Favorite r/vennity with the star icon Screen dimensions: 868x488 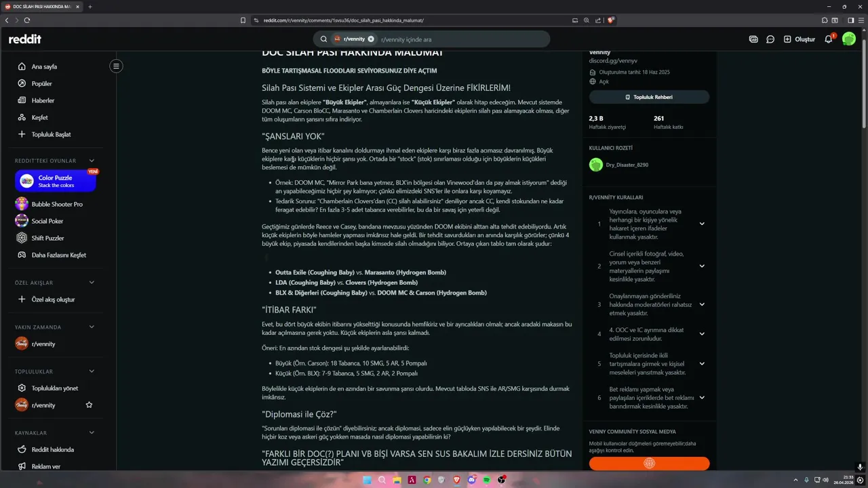[89, 405]
